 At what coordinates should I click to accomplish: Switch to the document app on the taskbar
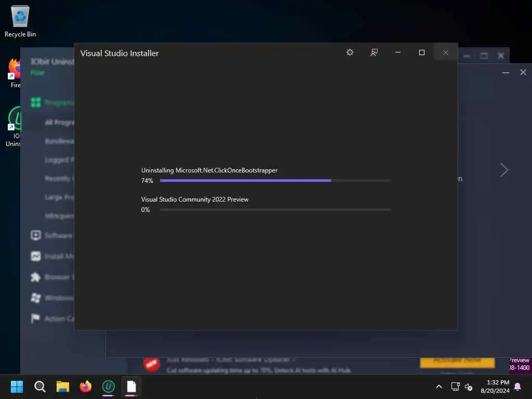[131, 387]
